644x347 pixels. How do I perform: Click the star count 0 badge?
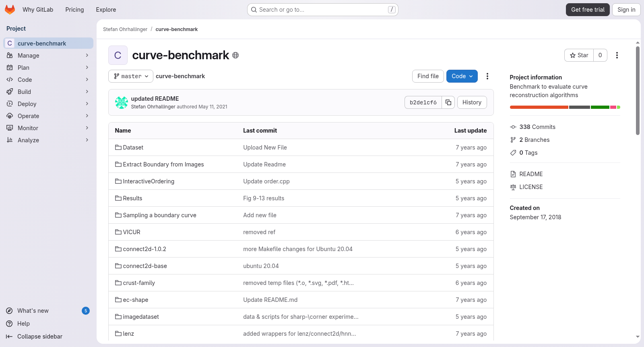[600, 55]
